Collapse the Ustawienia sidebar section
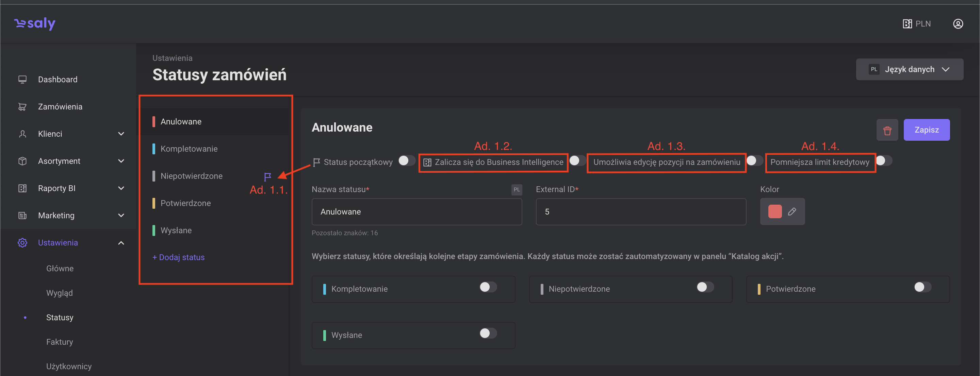The width and height of the screenshot is (980, 376). [121, 242]
